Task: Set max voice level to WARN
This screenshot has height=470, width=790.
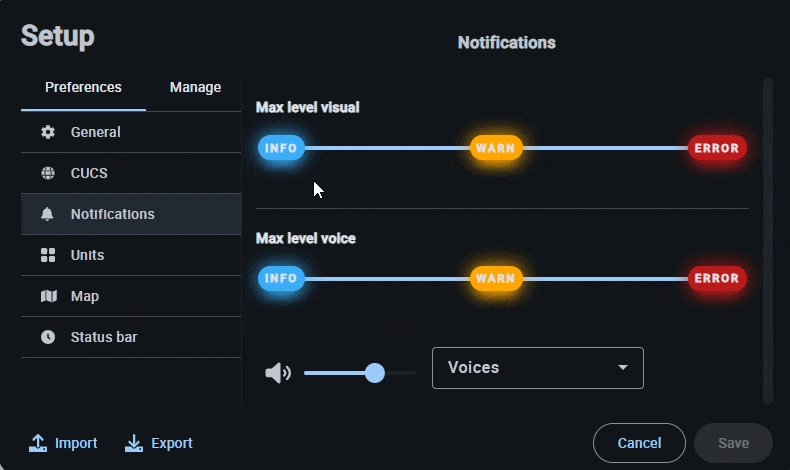Action: (495, 278)
